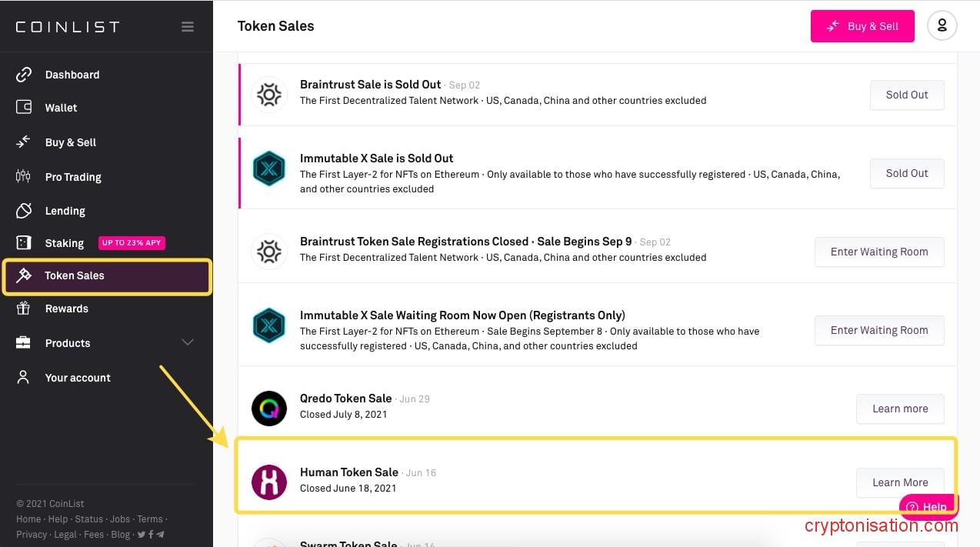
Task: Click the Qredo Token Sale logo
Action: pos(269,409)
